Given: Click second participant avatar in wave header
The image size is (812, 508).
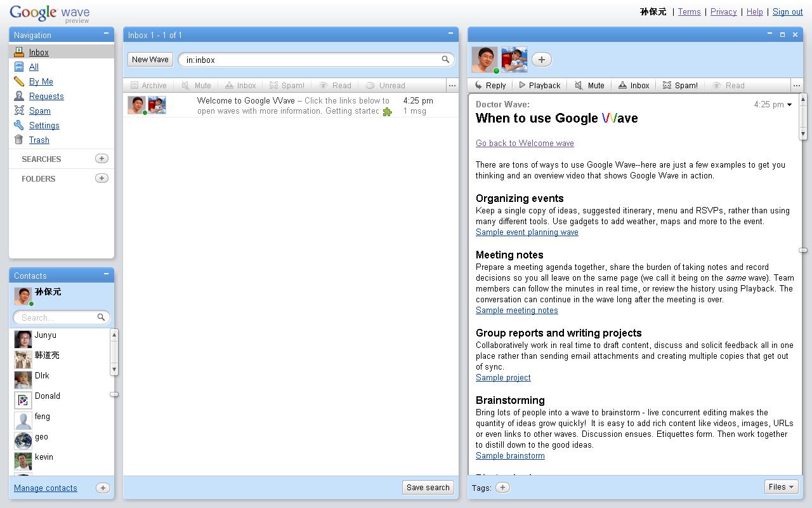Looking at the screenshot, I should tap(514, 60).
